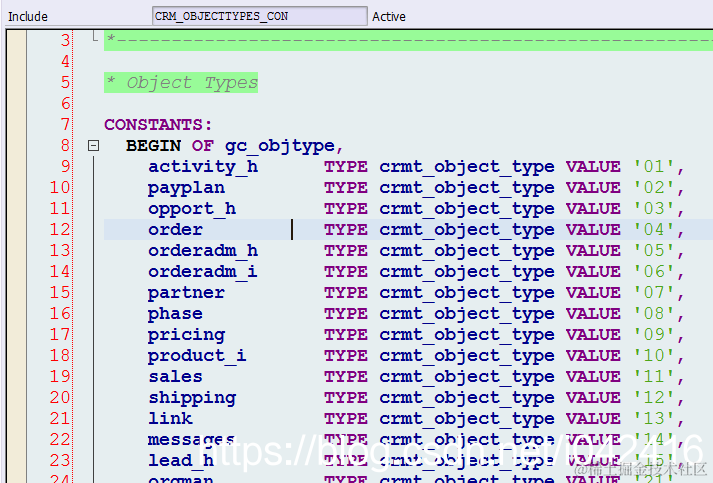
Task: Click the link constant name
Action: 170,418
